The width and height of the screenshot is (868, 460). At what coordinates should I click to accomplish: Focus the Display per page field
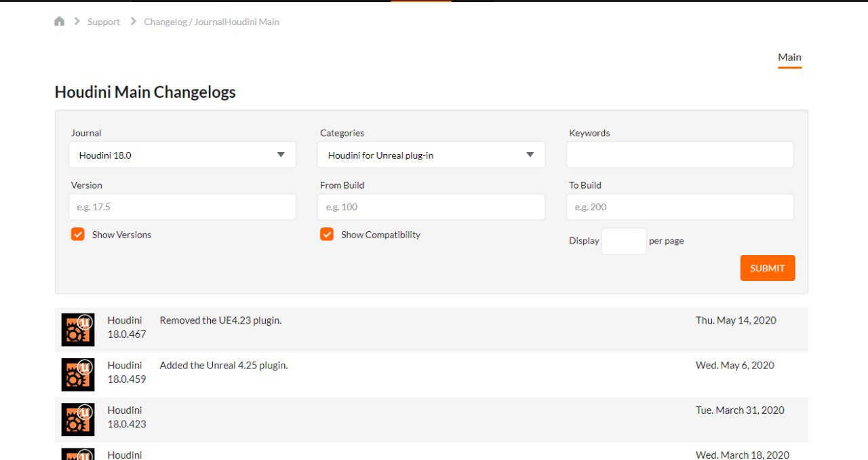[624, 241]
